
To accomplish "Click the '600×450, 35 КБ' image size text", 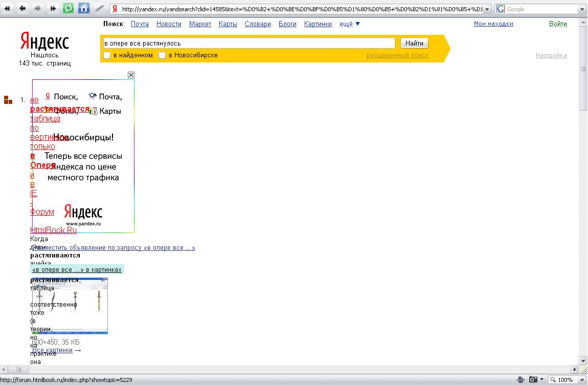I will tap(56, 342).
